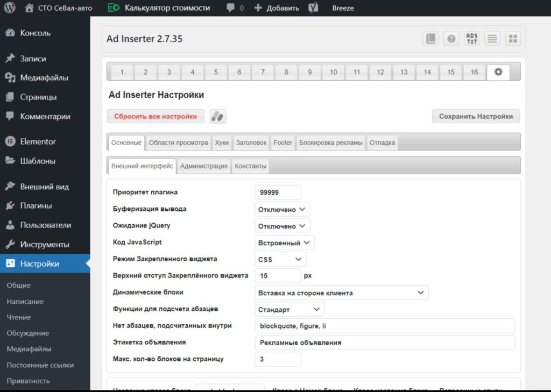
Task: Open the Breeze menu in admin bar
Action: click(343, 8)
